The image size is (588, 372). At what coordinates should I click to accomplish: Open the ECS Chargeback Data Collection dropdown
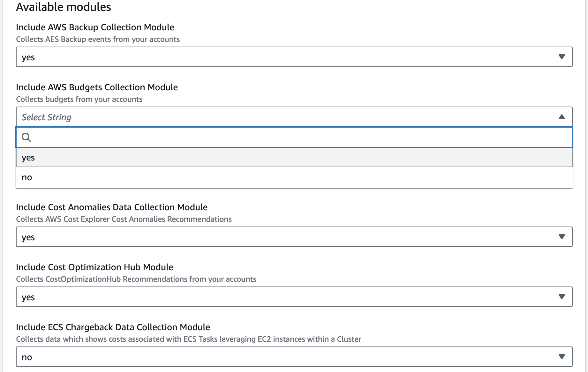click(x=294, y=357)
